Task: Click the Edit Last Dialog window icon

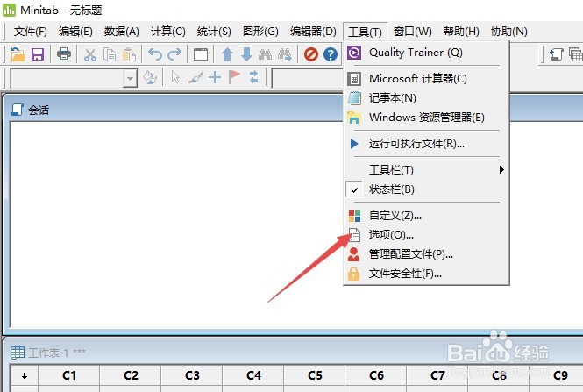Action: point(201,54)
